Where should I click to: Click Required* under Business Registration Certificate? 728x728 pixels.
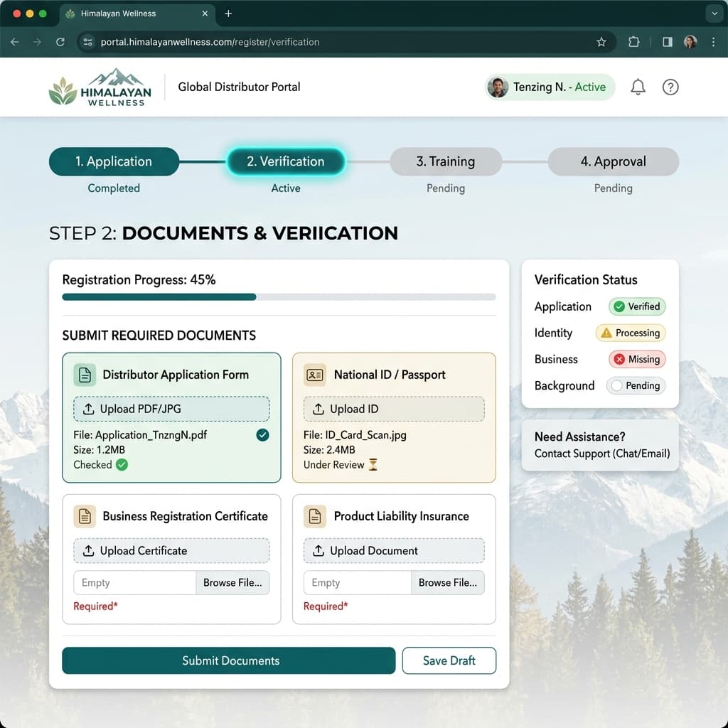click(95, 606)
